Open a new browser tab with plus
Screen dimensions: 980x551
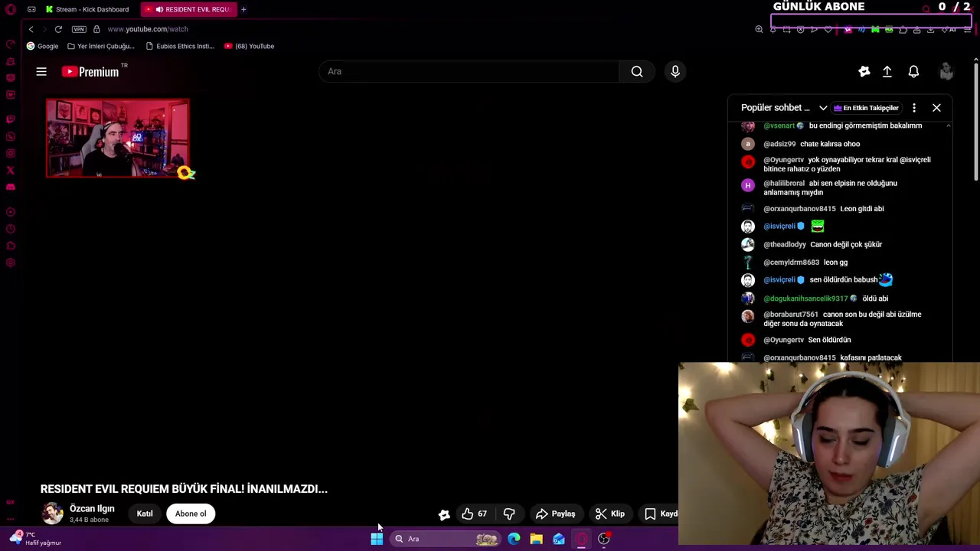click(x=243, y=9)
